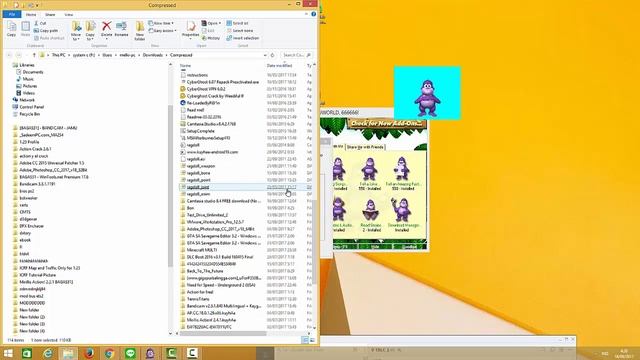The width and height of the screenshot is (640, 360).
Task: Click the refresh button beside address bar
Action: (273, 55)
